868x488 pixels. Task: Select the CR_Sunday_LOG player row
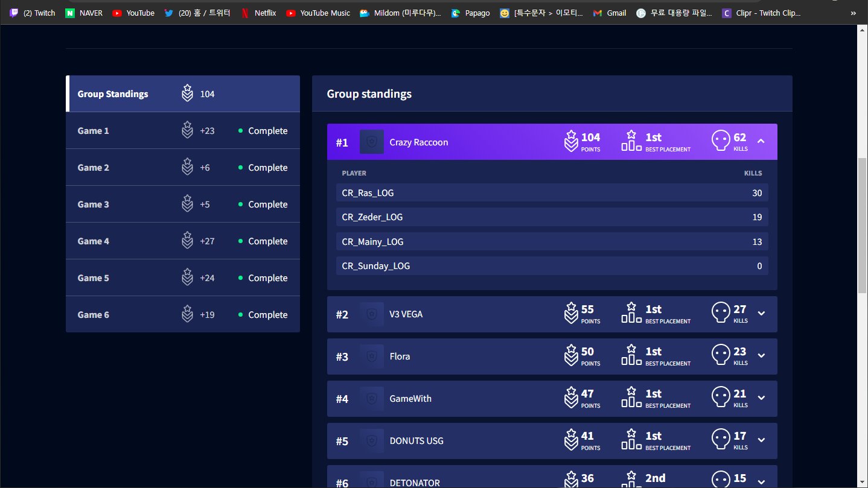[552, 265]
